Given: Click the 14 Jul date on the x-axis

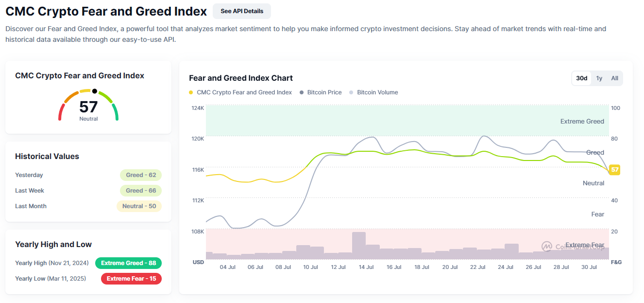Looking at the screenshot, I should coord(366,267).
